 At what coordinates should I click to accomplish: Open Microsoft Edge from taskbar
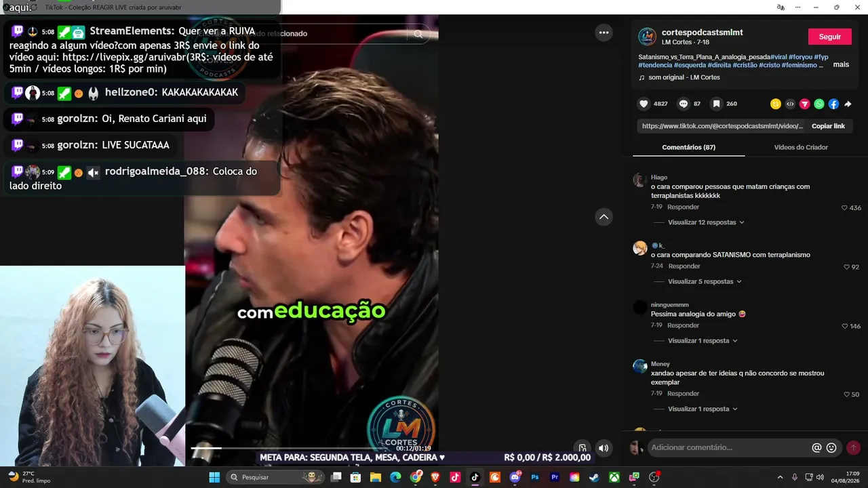(395, 477)
